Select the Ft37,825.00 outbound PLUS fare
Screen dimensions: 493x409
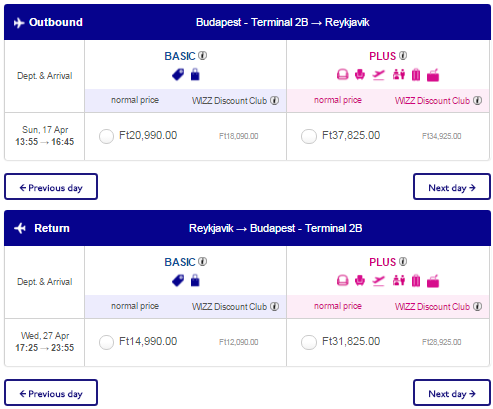click(309, 136)
